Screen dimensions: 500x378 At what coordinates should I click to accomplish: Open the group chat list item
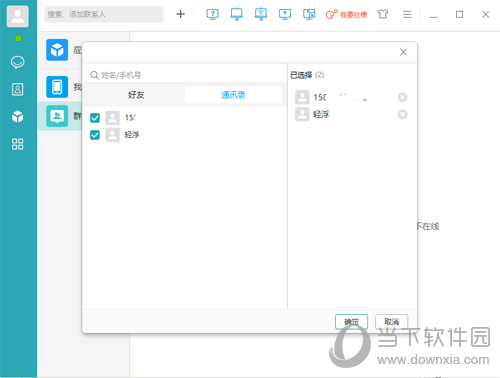tap(57, 116)
